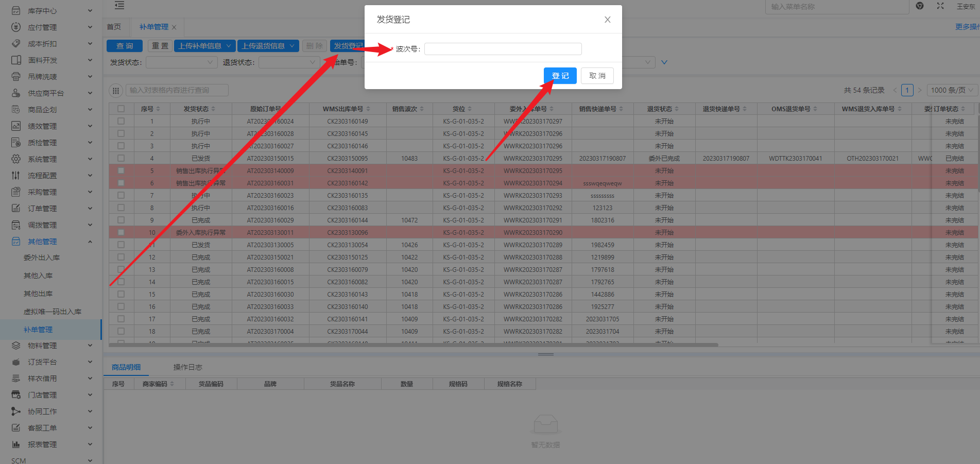This screenshot has width=980, height=464.
Task: Open the 上传补单信息 dropdown button
Action: coord(204,46)
